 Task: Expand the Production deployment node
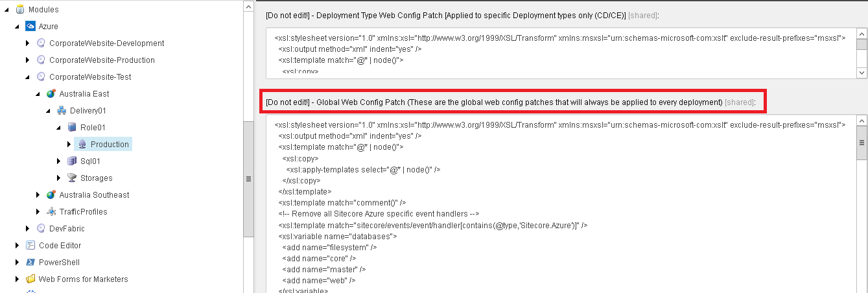point(69,145)
